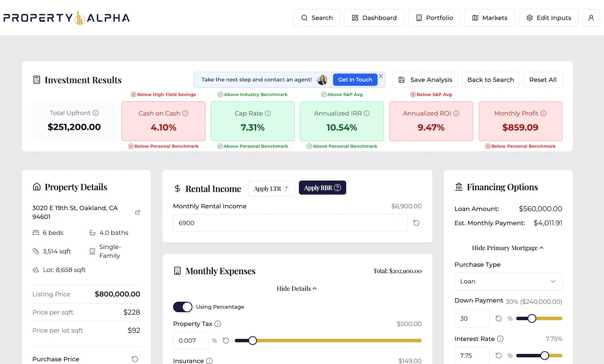This screenshot has width=604, height=364.
Task: Click the Investment Results building icon
Action: (37, 80)
